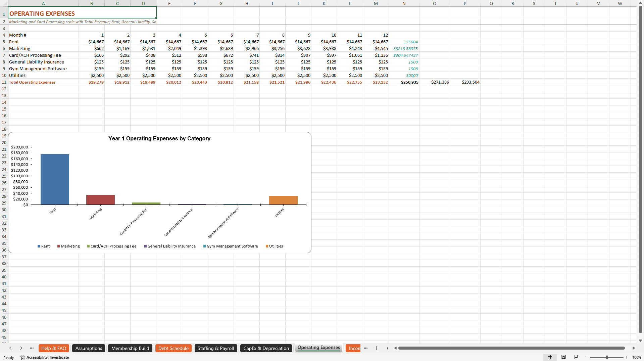The image size is (644, 361).
Task: Select the $293,504 cell
Action: pyautogui.click(x=465, y=82)
